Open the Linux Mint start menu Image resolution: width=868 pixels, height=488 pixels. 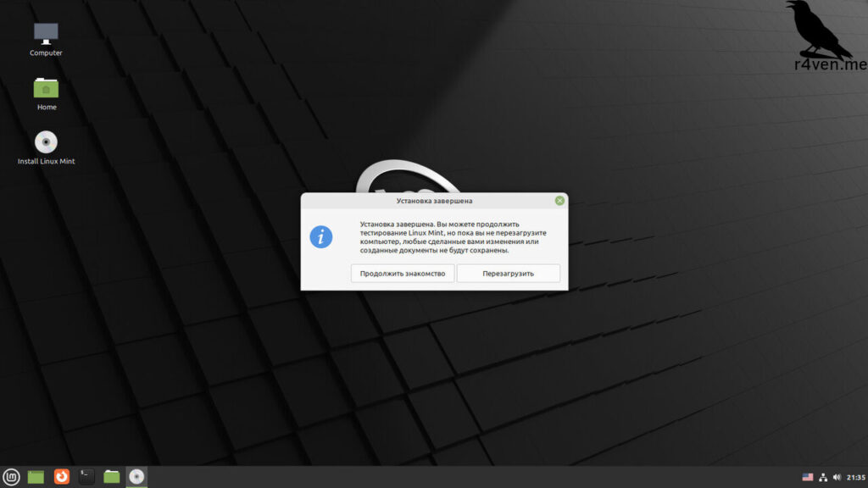[x=12, y=477]
